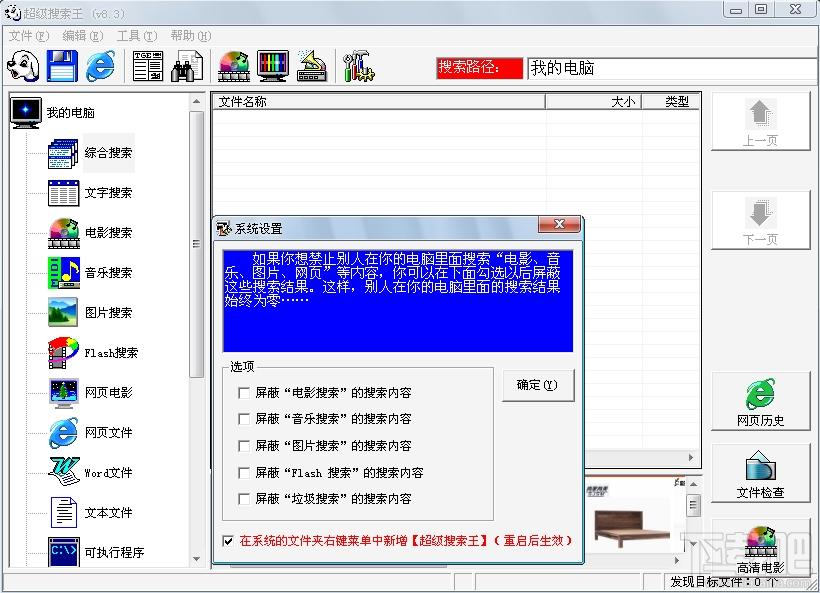Click the dog mascot toolbar icon
The height and width of the screenshot is (593, 820).
coord(23,66)
